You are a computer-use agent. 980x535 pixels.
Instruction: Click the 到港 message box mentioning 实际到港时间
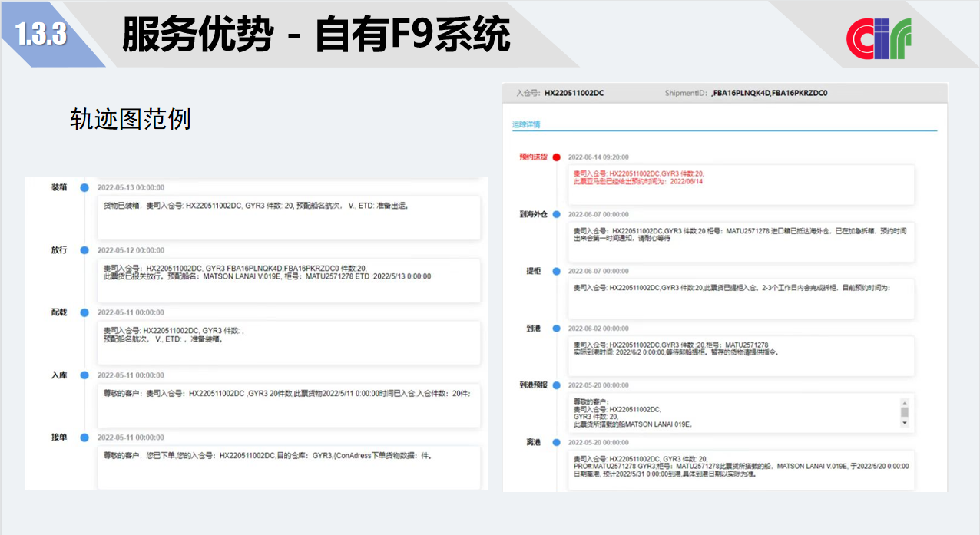pyautogui.click(x=741, y=355)
